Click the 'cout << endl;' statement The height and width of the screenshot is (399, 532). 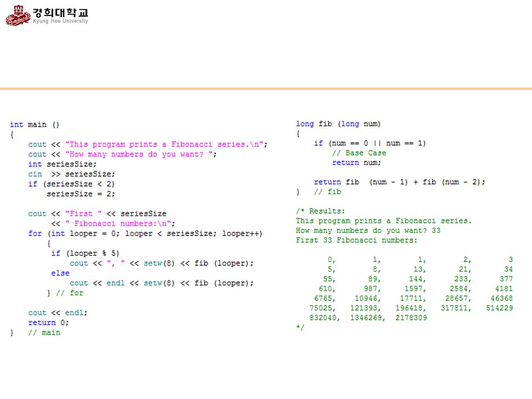[x=58, y=313]
